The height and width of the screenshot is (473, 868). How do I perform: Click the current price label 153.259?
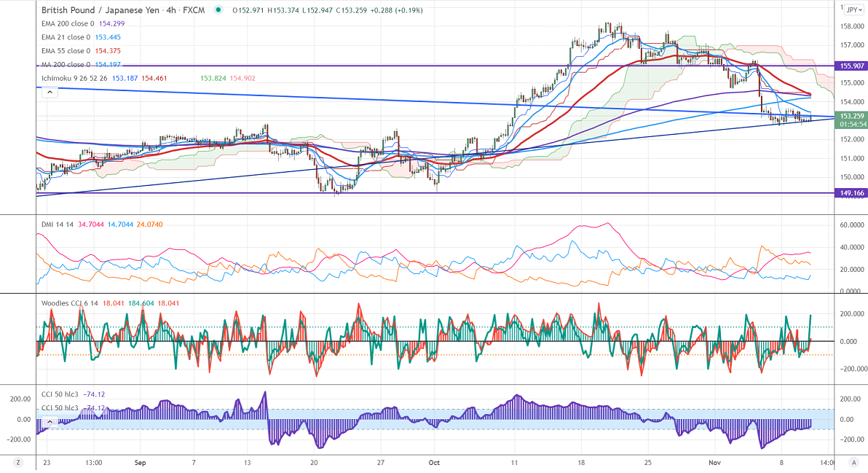[x=851, y=117]
